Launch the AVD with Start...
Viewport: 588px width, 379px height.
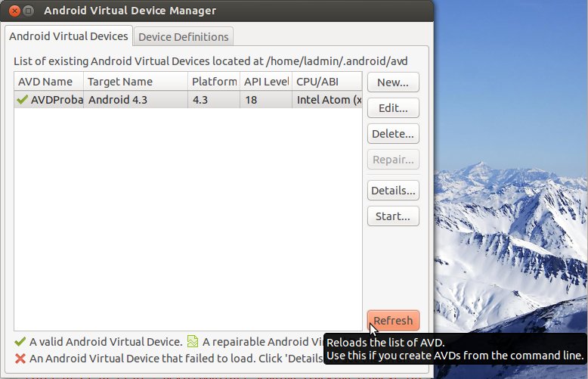pos(393,216)
